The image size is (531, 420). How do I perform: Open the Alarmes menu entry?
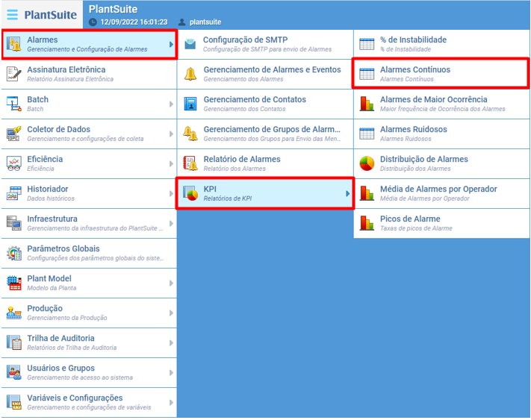(x=89, y=44)
